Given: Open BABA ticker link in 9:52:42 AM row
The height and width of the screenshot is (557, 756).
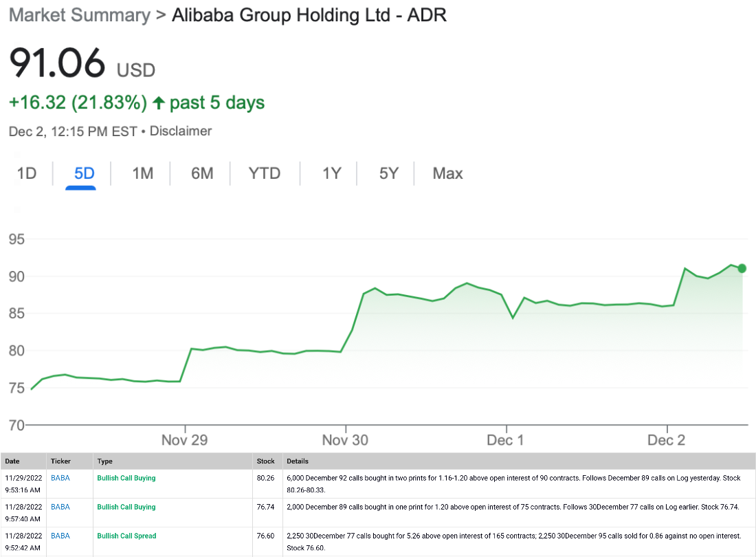Looking at the screenshot, I should pyautogui.click(x=60, y=536).
